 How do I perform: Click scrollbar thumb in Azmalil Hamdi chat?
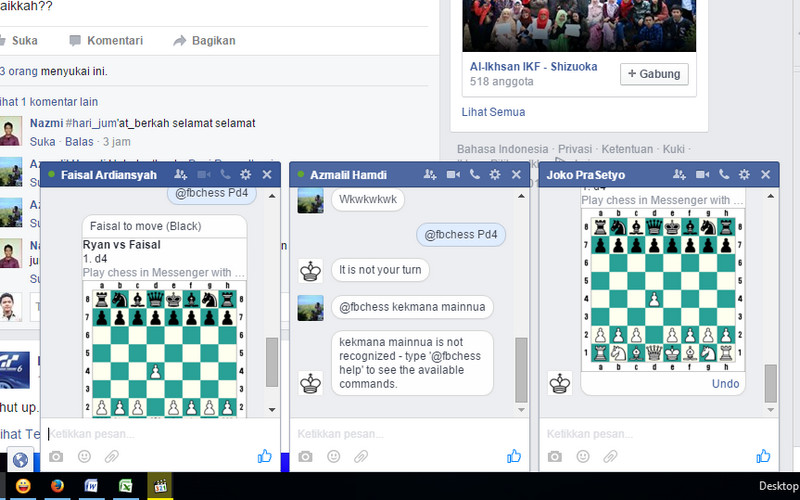pyautogui.click(x=521, y=370)
